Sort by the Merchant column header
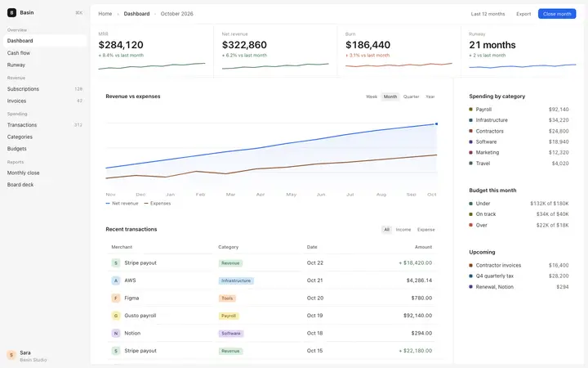The height and width of the screenshot is (368, 588). (x=122, y=247)
